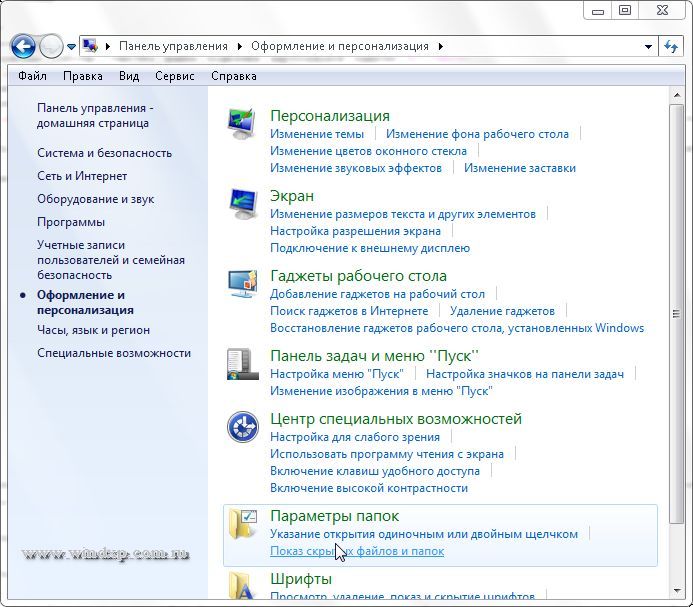Click Изменение звуковых эффектов link
This screenshot has height=607, width=693.
coord(356,168)
